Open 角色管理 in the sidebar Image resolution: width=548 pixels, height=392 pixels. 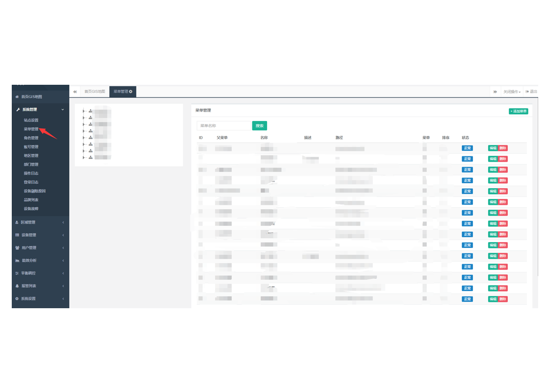[31, 138]
